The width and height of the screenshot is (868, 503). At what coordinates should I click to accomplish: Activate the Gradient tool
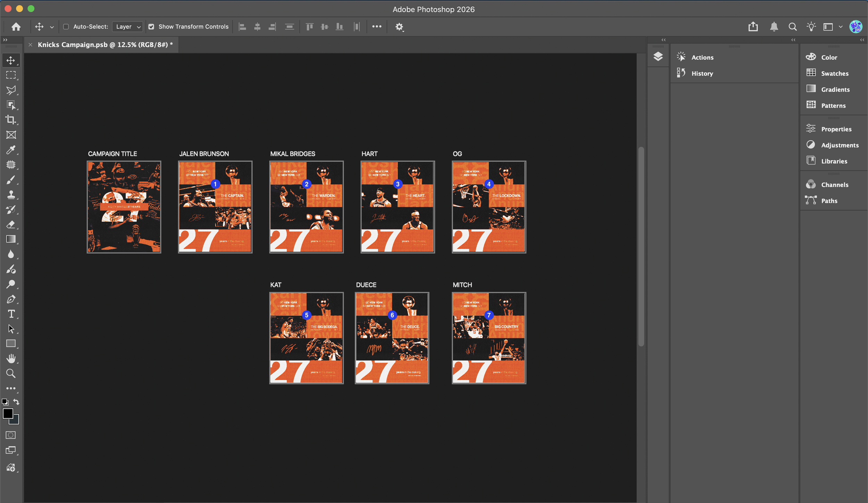pos(11,239)
